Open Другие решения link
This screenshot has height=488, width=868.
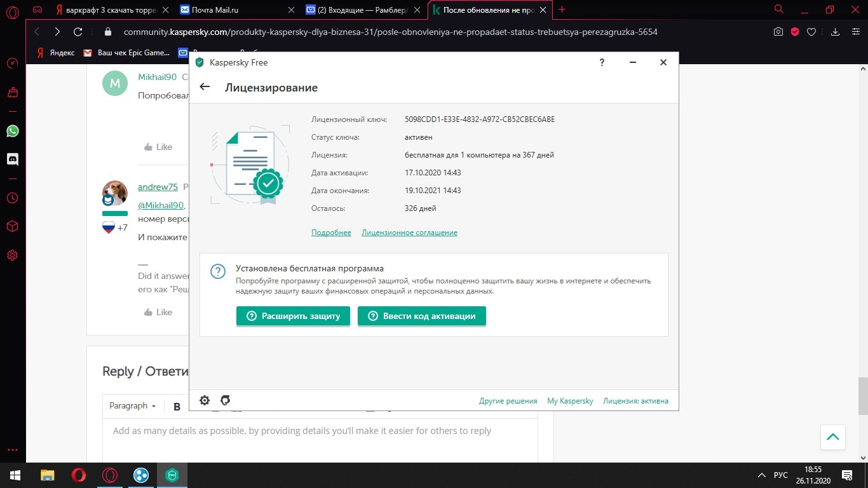[508, 401]
